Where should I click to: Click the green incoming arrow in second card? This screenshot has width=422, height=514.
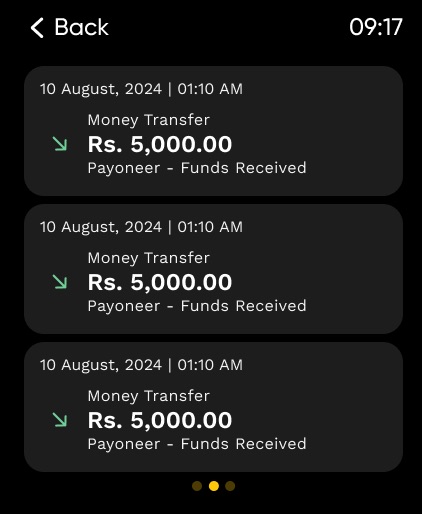click(x=60, y=282)
